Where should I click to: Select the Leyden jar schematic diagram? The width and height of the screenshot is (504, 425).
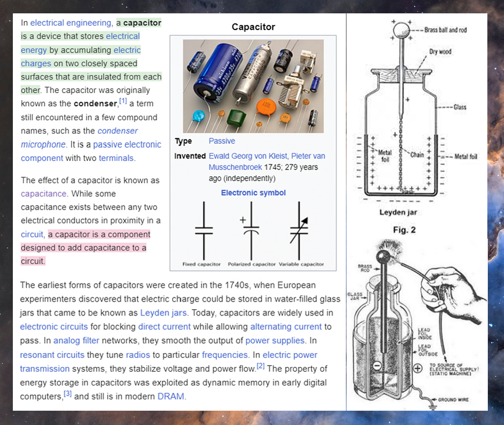[x=416, y=111]
